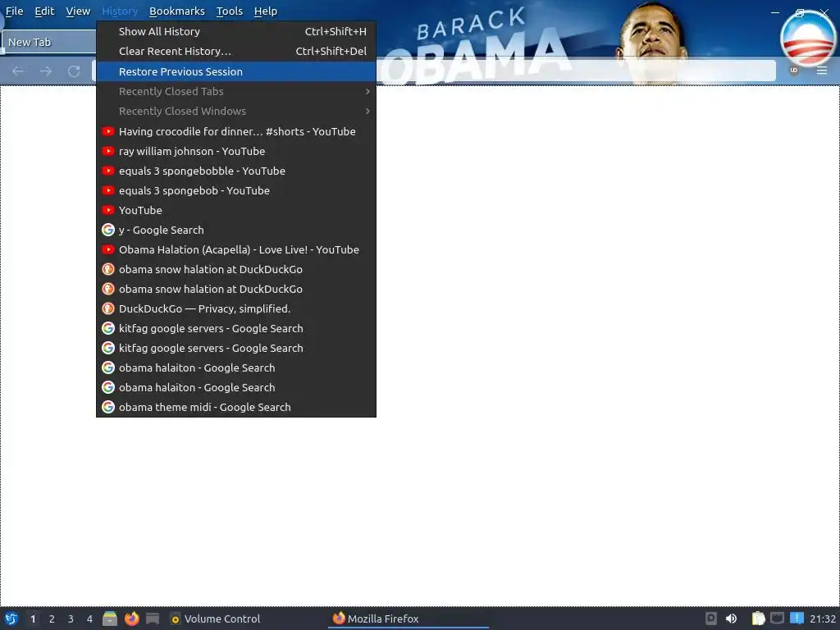Open Volume Control from the taskbar
This screenshot has width=840, height=630.
tap(216, 619)
